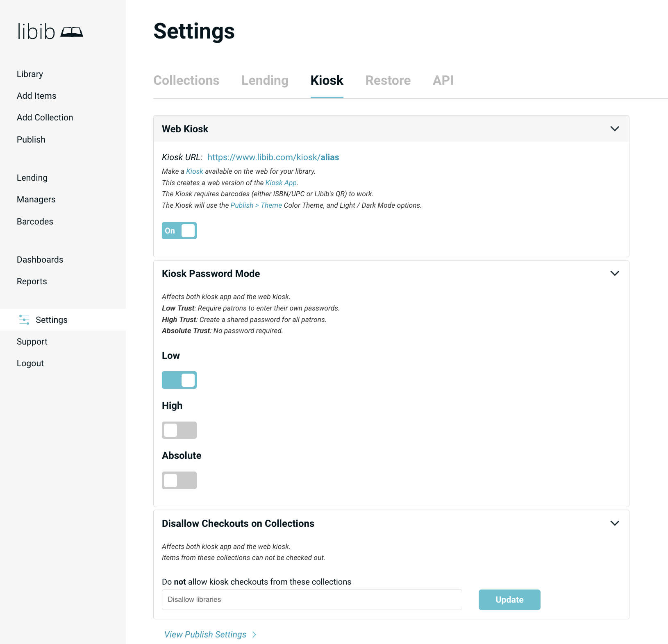The image size is (668, 644).
Task: Select the Settings sliders icon in sidebar
Action: click(x=24, y=320)
